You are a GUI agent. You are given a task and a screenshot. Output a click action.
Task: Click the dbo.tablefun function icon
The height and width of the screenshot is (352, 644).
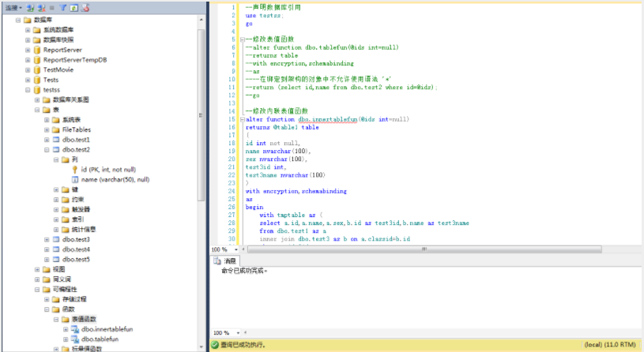tap(75, 339)
